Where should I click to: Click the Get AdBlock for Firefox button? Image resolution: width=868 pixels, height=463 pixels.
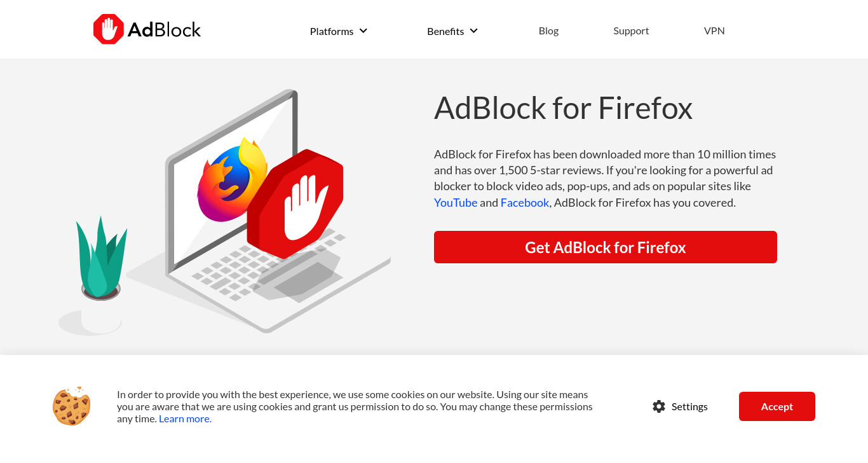[x=606, y=247]
